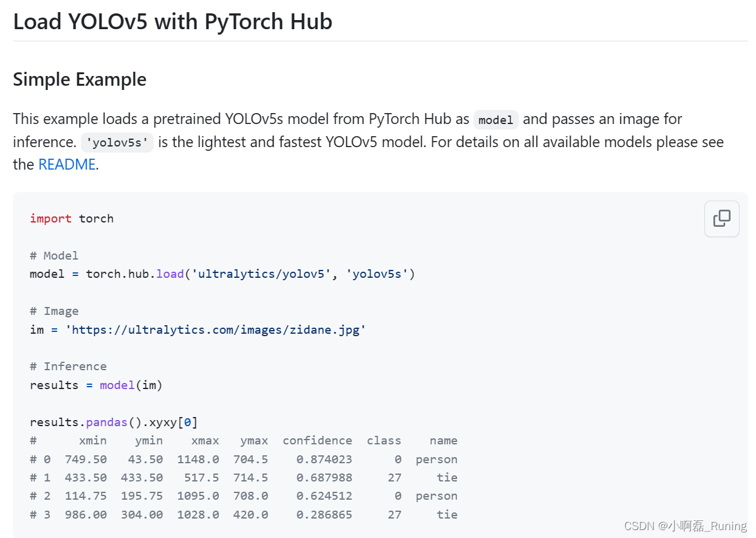The height and width of the screenshot is (538, 756).
Task: Select the 'Load YOLOv5 with PyTorch Hub' heading
Action: (173, 21)
